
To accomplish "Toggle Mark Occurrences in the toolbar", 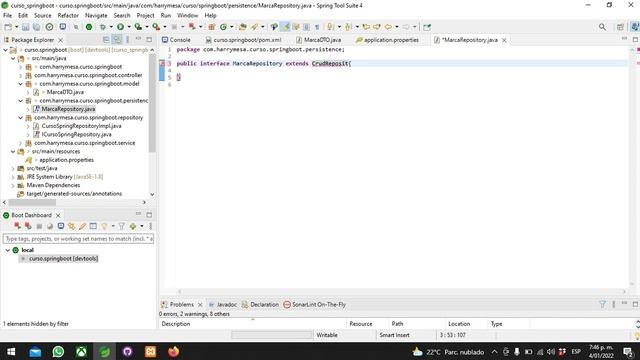I will (285, 27).
